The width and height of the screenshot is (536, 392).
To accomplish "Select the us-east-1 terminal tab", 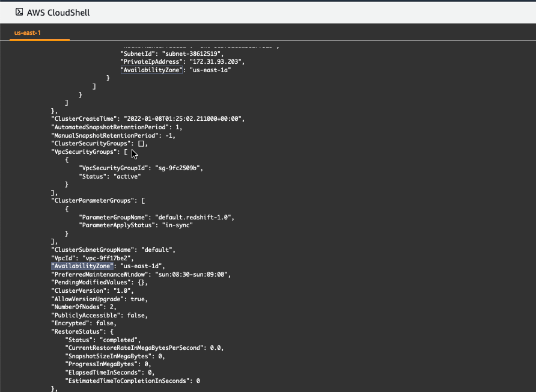I will pos(28,33).
